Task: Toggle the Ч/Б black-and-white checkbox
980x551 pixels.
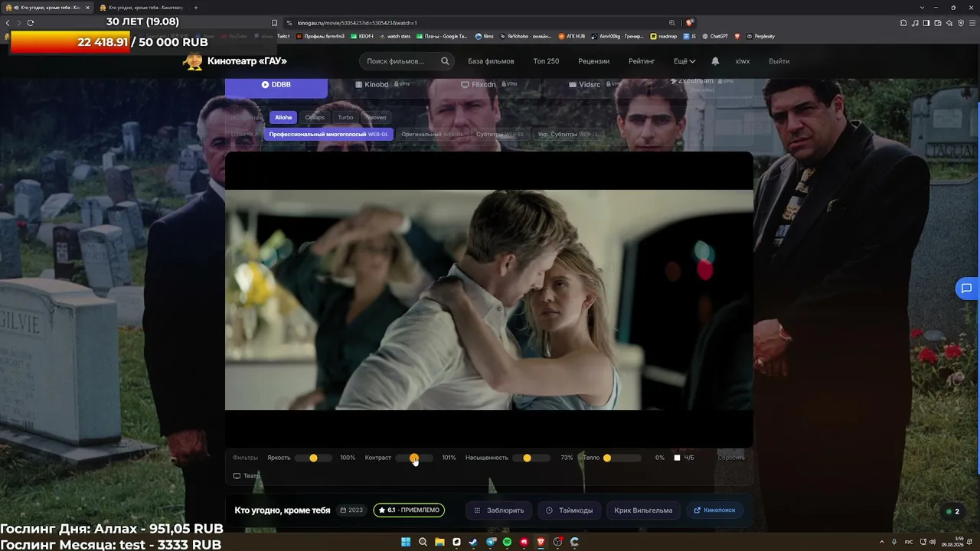Action: coord(677,458)
